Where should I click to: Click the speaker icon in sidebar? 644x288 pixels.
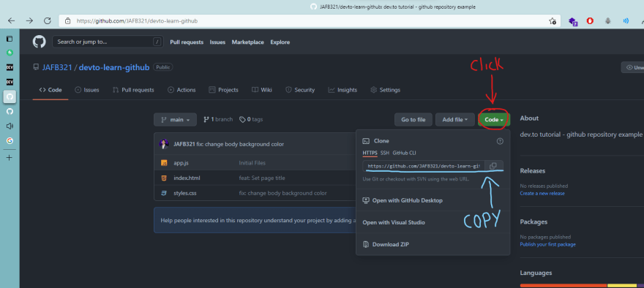pos(10,126)
